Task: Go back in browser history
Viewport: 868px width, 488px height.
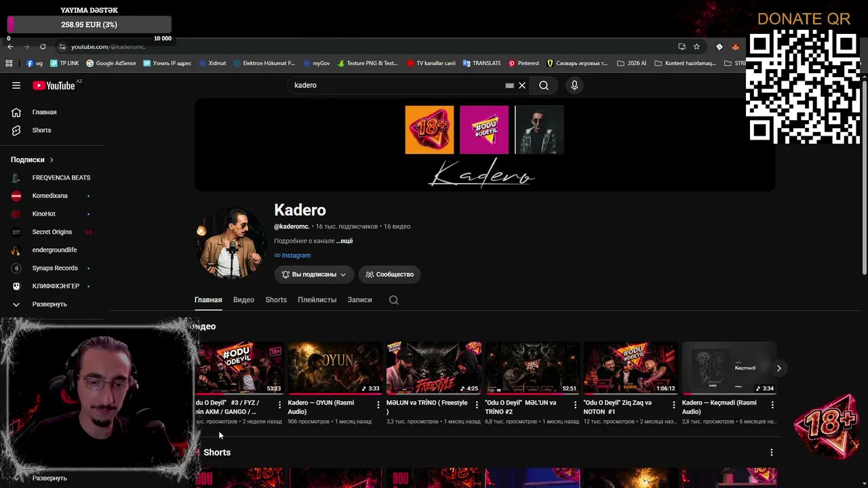Action: tap(9, 47)
